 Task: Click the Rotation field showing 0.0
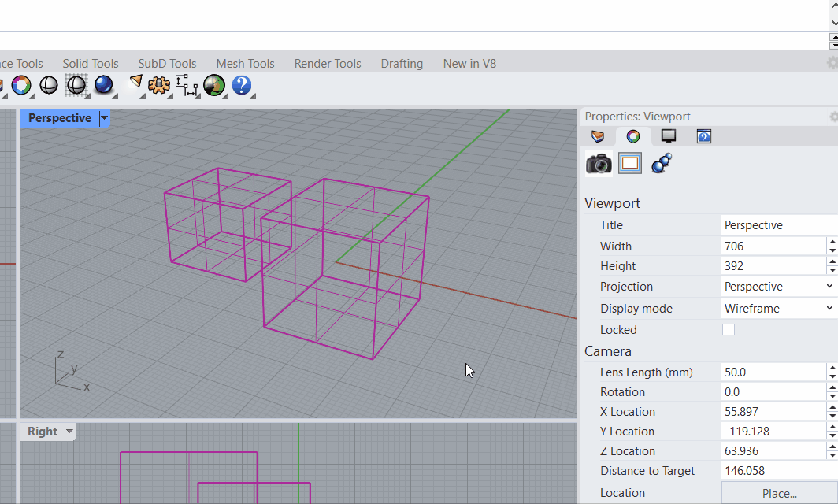(774, 392)
